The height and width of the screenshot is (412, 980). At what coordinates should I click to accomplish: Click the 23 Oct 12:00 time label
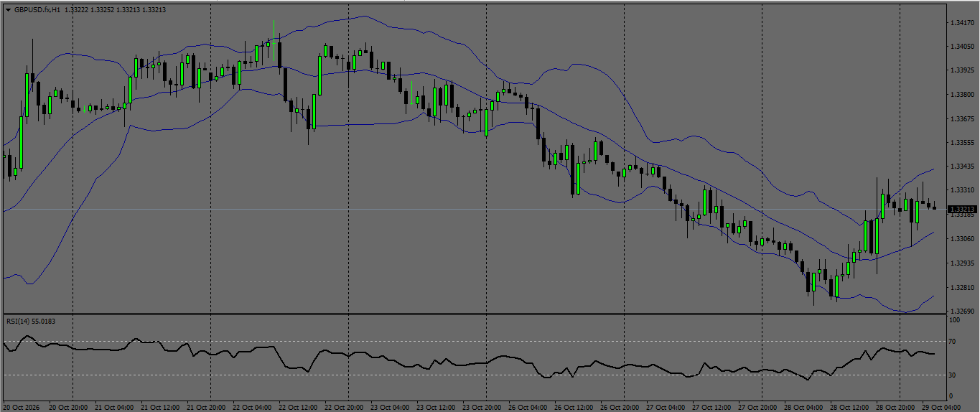coord(436,407)
